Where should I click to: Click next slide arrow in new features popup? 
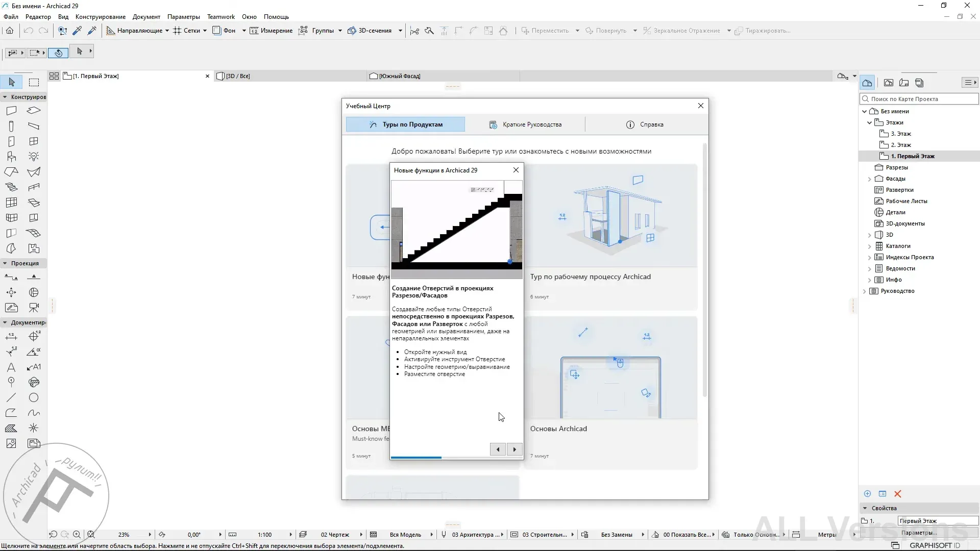[x=514, y=449]
